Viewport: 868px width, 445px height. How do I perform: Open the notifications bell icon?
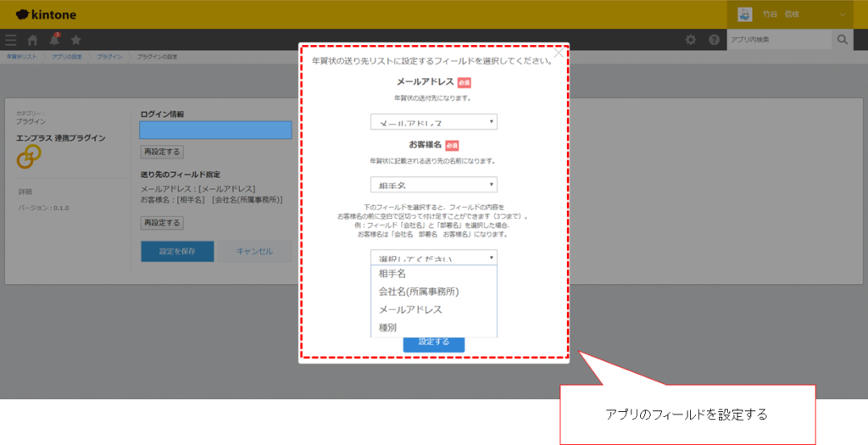click(x=54, y=40)
